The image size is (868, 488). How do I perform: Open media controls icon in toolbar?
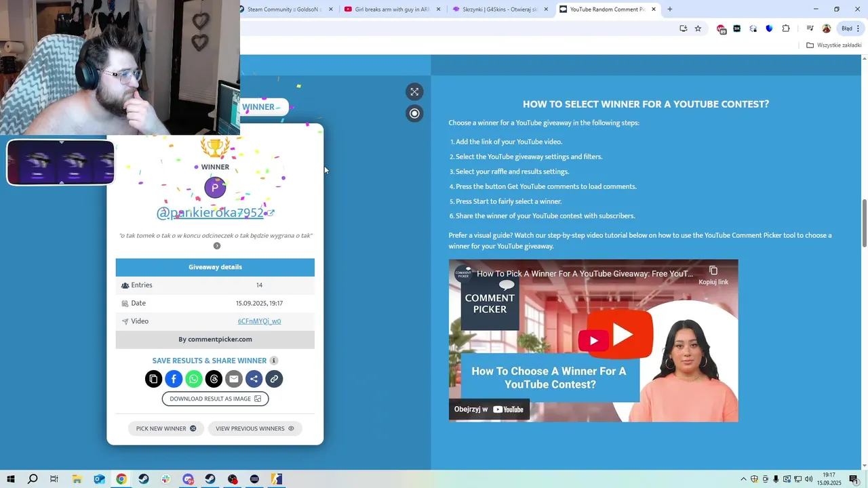[810, 28]
